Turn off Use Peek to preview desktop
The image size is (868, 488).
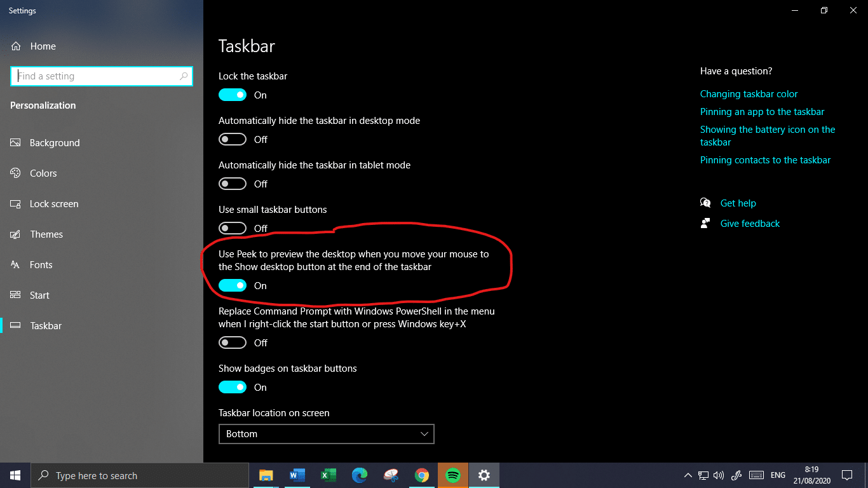[x=233, y=285]
